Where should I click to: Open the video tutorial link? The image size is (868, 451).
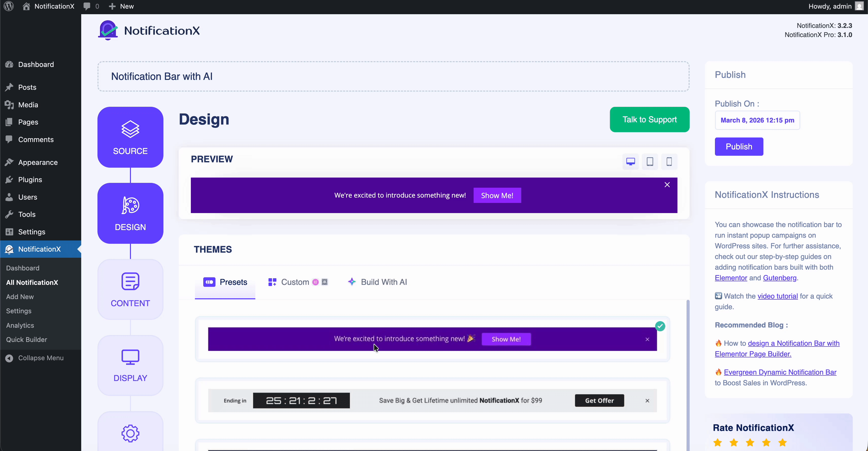[777, 296]
